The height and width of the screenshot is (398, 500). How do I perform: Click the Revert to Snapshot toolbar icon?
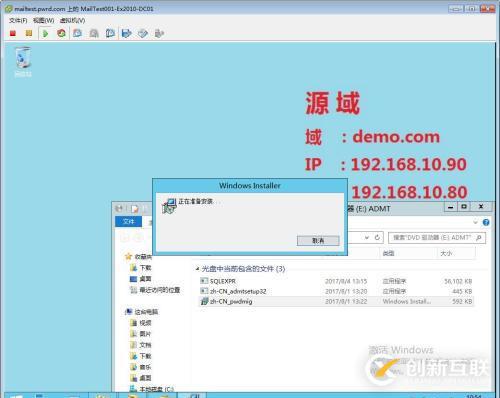[x=94, y=33]
